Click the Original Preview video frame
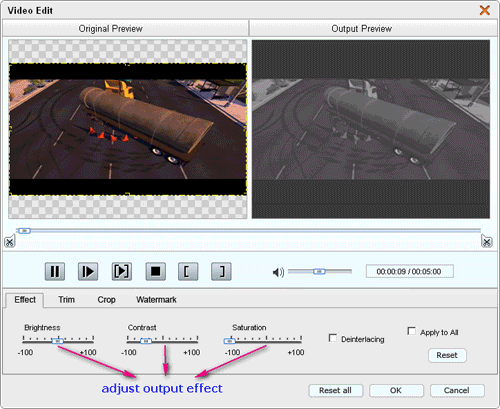The image size is (500, 409). click(128, 129)
